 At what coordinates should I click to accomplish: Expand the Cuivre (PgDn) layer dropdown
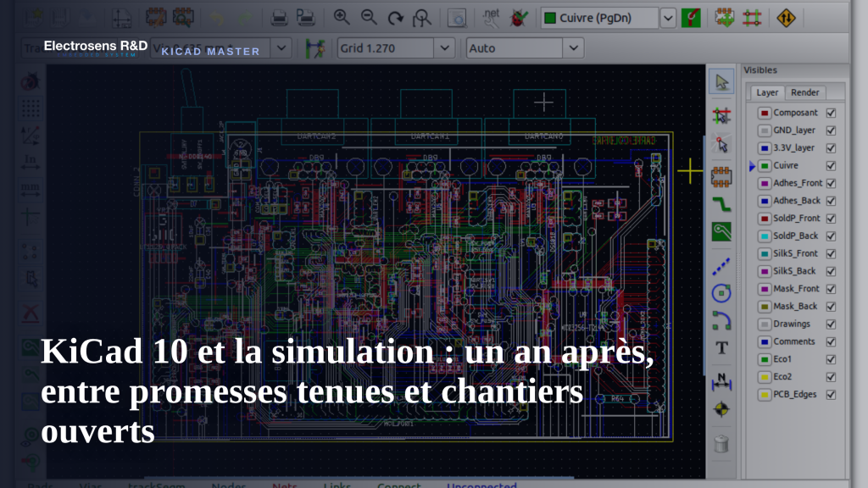[x=668, y=19]
